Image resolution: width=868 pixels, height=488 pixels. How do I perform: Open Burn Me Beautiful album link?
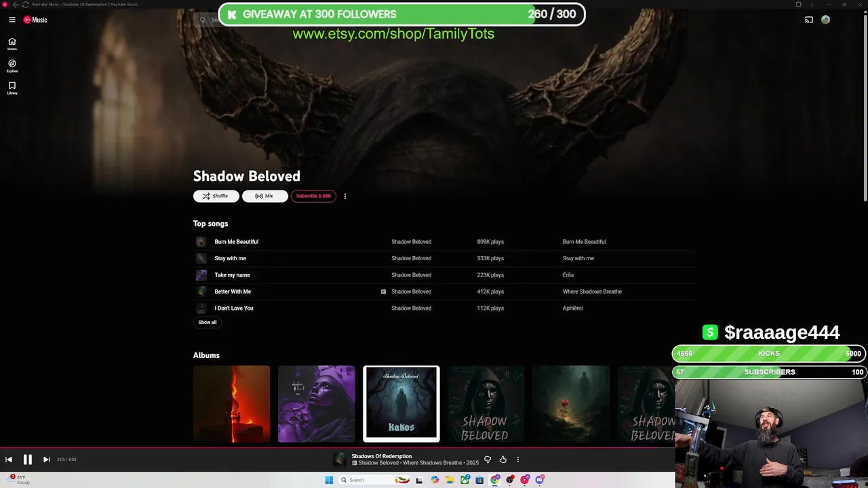[585, 242]
